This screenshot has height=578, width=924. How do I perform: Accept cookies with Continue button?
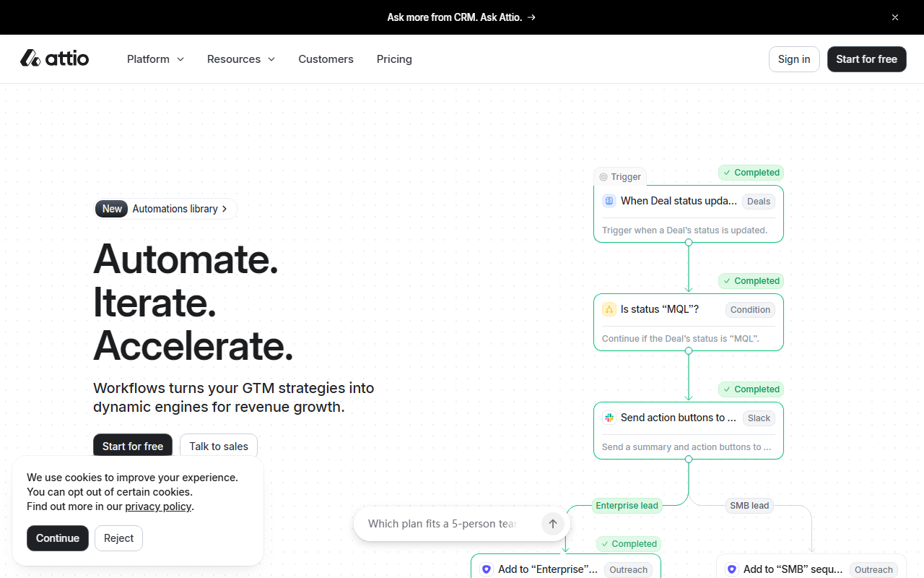pyautogui.click(x=58, y=538)
